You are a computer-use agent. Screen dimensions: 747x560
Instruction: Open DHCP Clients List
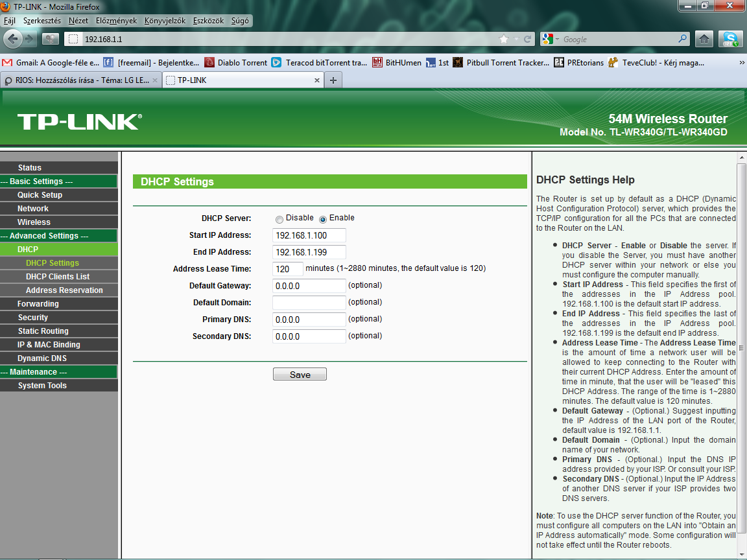[x=59, y=277]
